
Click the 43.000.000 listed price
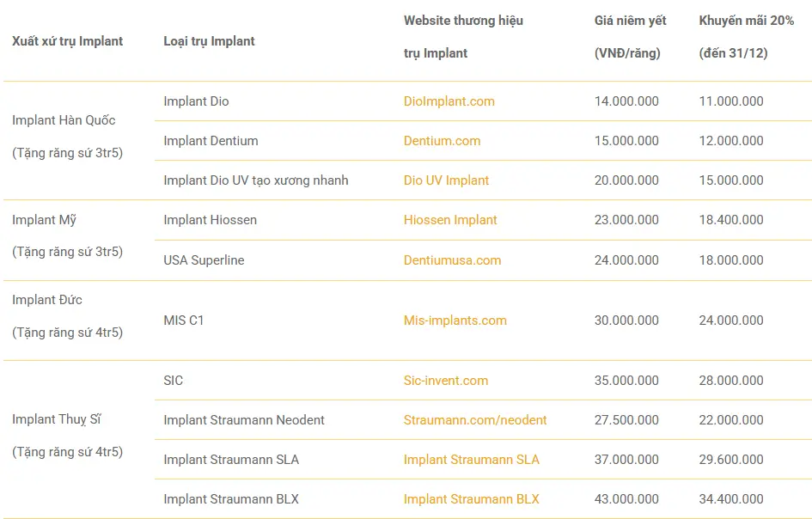click(x=626, y=499)
